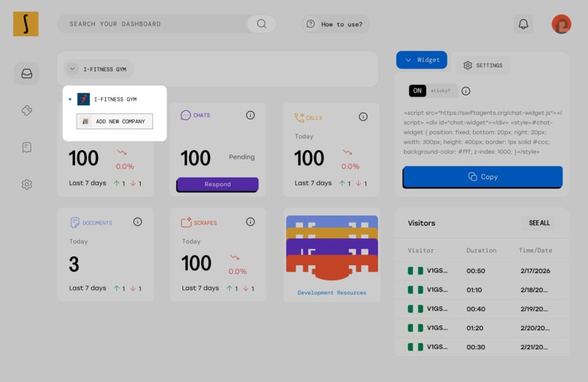This screenshot has height=382, width=588.
Task: Click the Documents count 3
Action: click(x=74, y=264)
